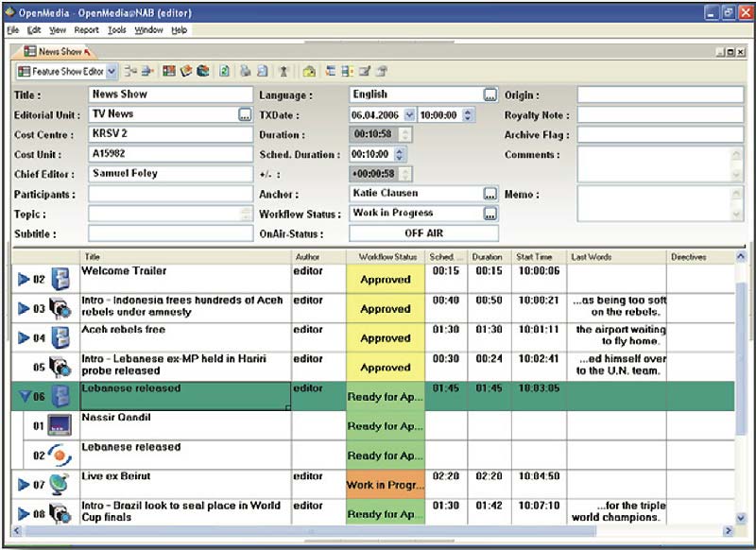The image size is (756, 550).
Task: Click the orange circular icon in sub-row 02
Action: tap(61, 455)
